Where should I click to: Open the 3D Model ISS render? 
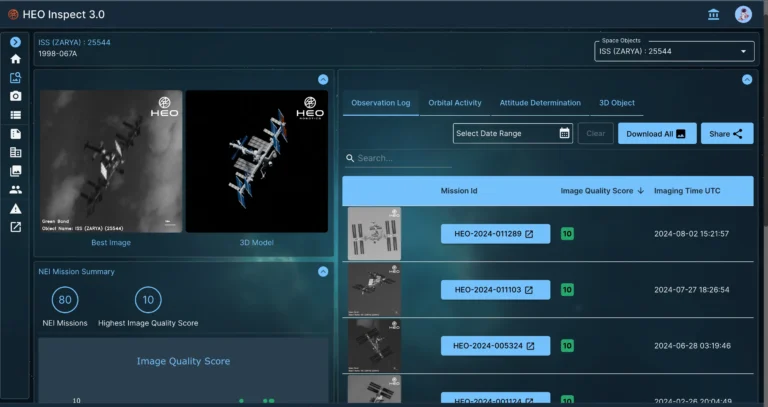click(x=257, y=161)
